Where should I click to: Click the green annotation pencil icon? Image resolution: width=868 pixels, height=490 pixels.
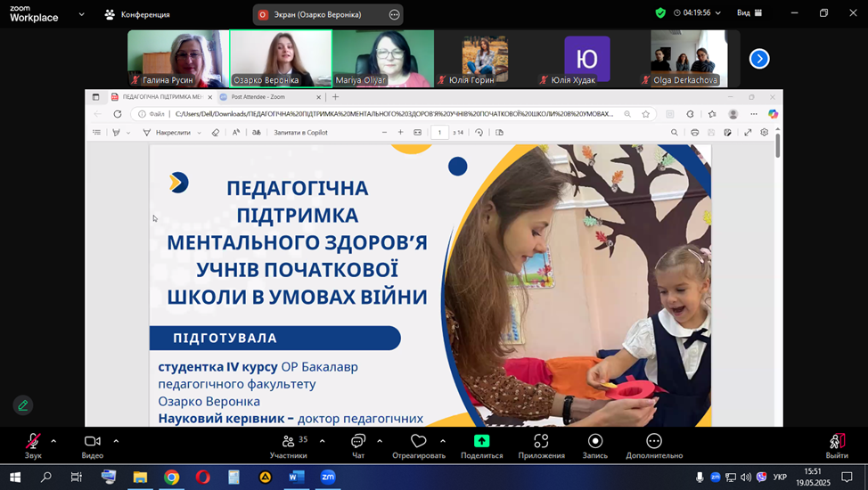(23, 405)
